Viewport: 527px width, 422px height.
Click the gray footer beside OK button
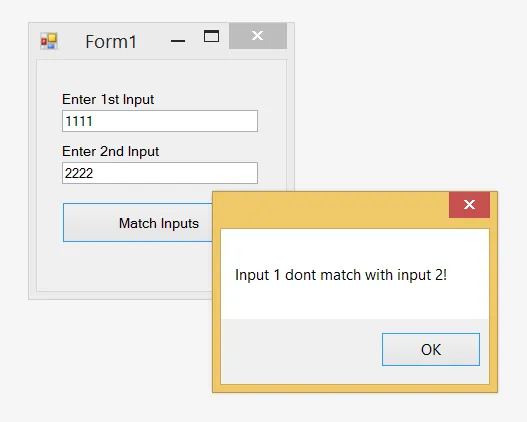(x=301, y=351)
